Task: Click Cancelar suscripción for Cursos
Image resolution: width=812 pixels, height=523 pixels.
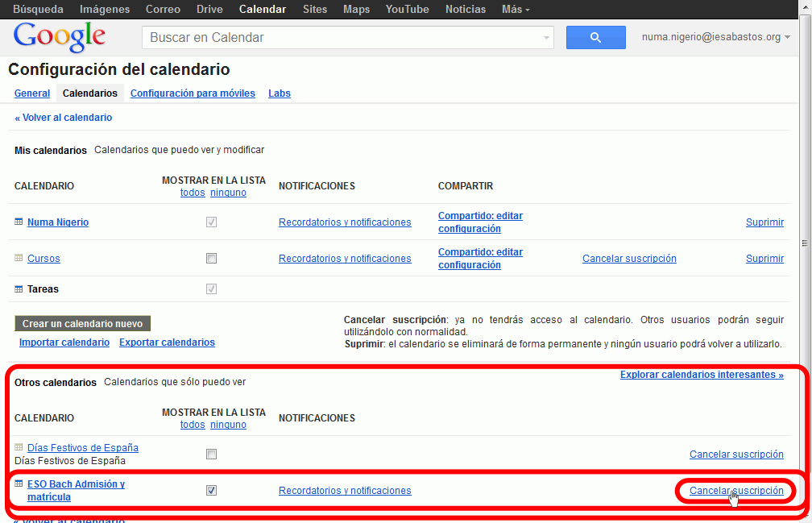Action: click(629, 259)
